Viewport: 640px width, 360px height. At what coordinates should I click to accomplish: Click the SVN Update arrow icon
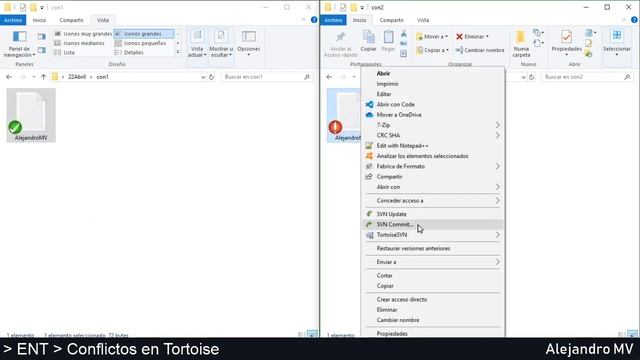[369, 214]
